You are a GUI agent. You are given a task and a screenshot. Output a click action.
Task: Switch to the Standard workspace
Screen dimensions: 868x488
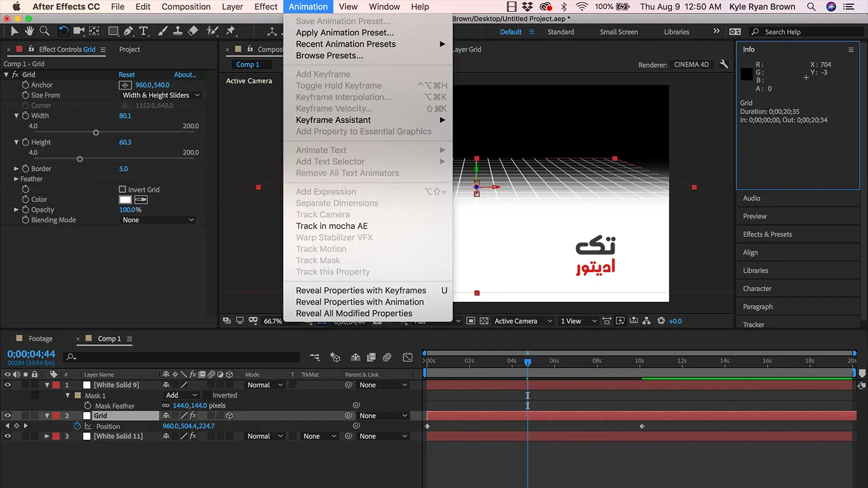[x=560, y=32]
